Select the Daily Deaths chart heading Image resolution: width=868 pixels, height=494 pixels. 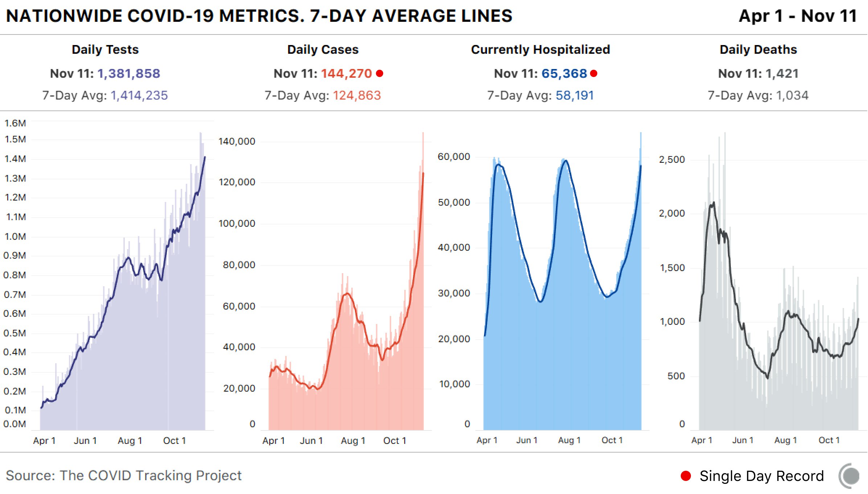pyautogui.click(x=758, y=49)
